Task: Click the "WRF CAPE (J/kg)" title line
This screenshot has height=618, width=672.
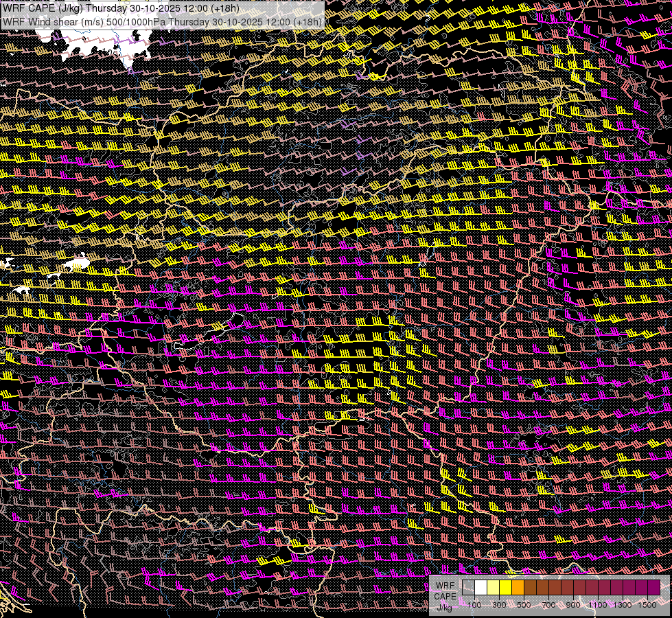Action: click(121, 8)
